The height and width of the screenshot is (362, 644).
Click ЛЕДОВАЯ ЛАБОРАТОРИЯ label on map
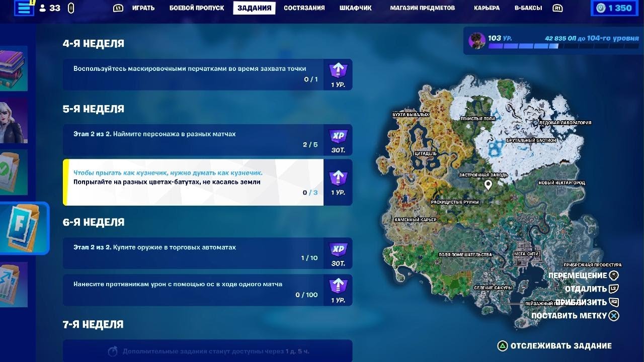coord(565,123)
